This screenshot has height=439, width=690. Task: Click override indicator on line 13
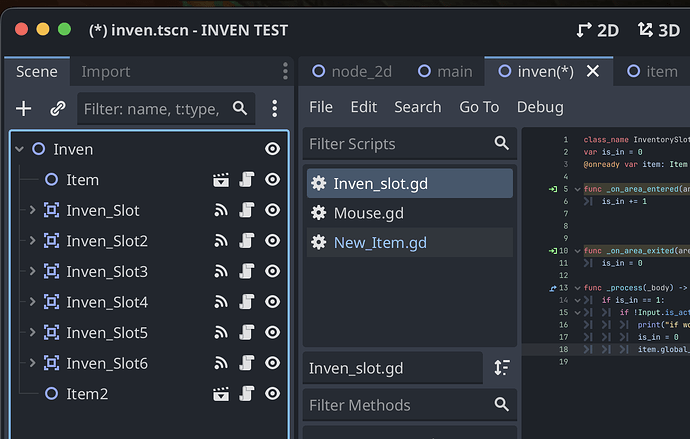click(x=553, y=288)
